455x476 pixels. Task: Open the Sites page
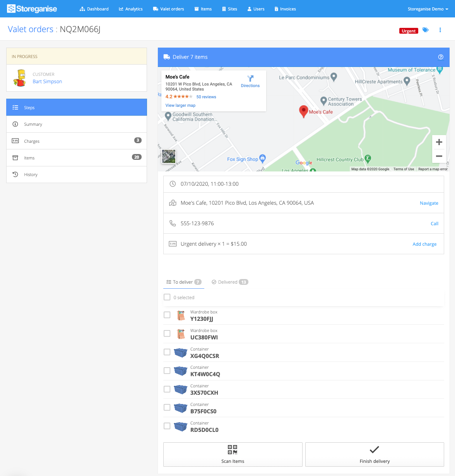[230, 9]
